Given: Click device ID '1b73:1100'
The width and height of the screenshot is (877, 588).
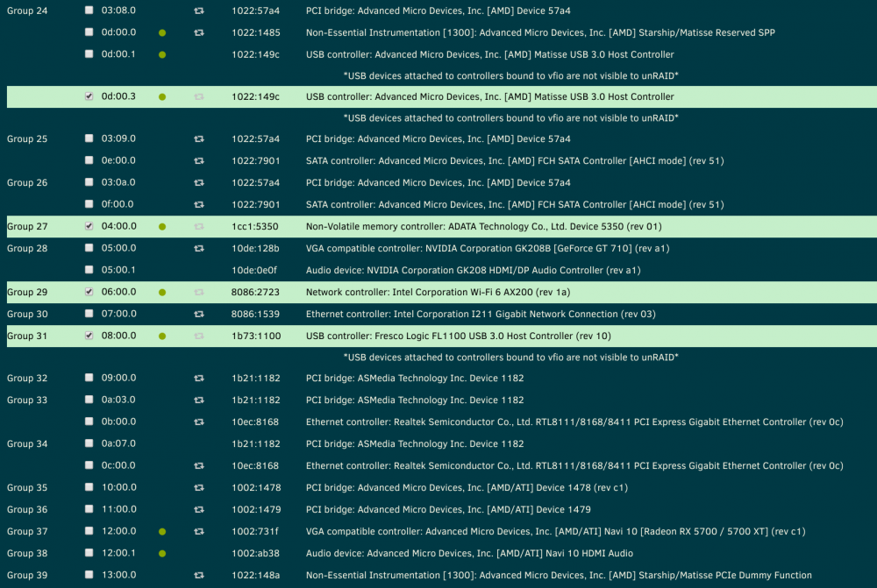Looking at the screenshot, I should pyautogui.click(x=256, y=336).
